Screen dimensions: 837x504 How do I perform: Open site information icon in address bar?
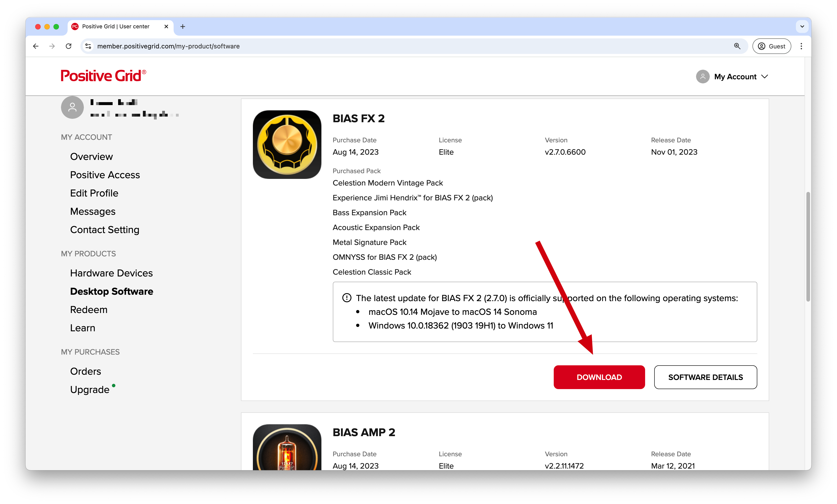[x=88, y=46]
